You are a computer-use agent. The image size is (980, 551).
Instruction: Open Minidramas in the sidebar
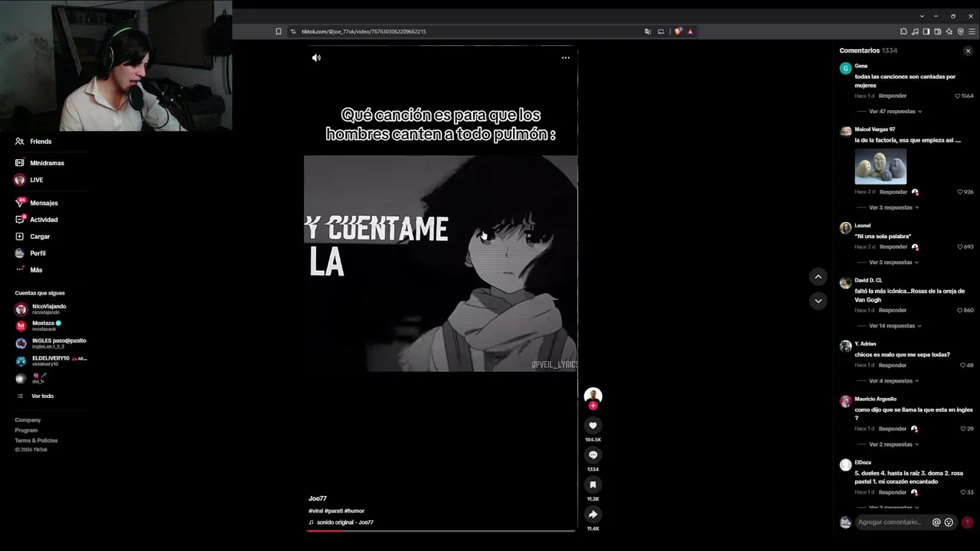click(x=47, y=163)
